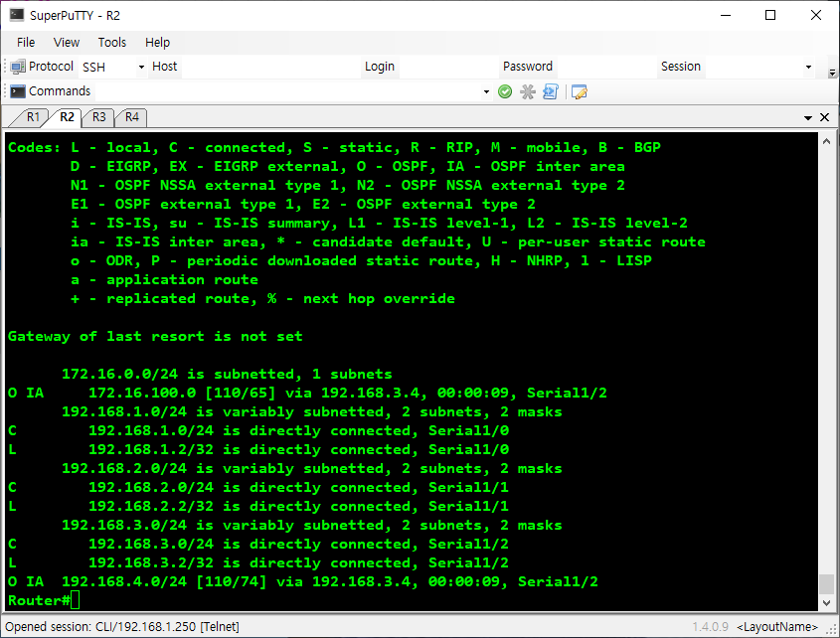The height and width of the screenshot is (638, 840).
Task: Click into the Password input field
Action: (607, 67)
